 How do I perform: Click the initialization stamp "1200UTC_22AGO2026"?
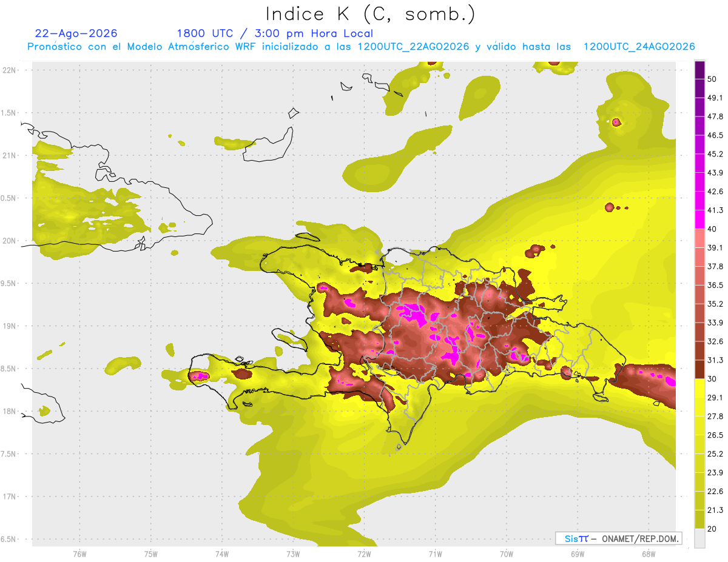pyautogui.click(x=413, y=47)
